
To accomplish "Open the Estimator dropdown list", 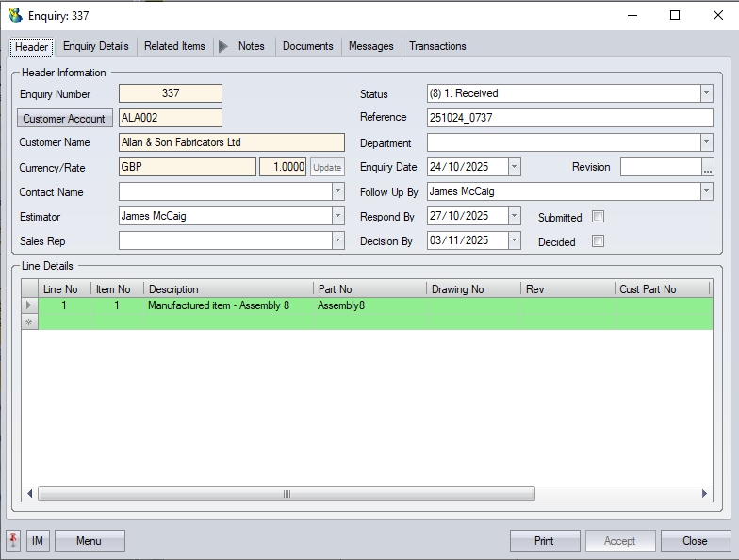I will [338, 216].
